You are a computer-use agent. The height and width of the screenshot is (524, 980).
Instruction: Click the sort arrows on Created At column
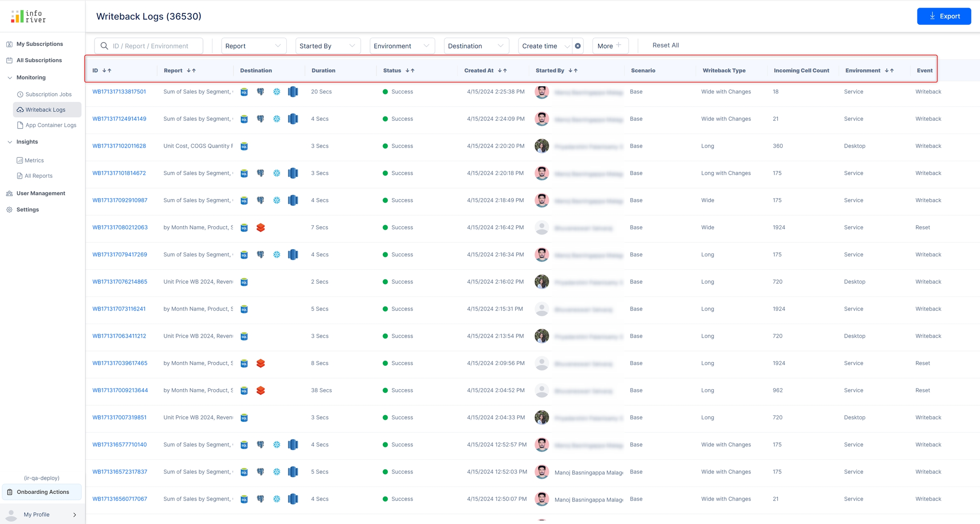click(x=502, y=71)
